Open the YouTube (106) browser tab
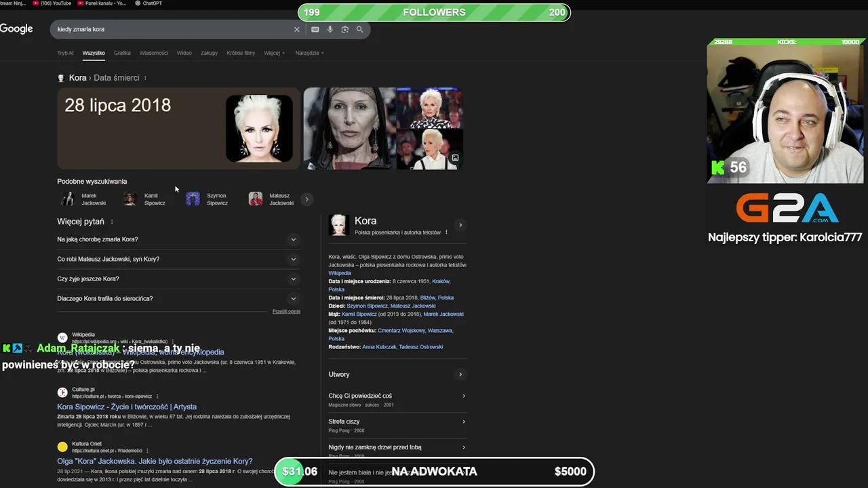Image resolution: width=868 pixels, height=488 pixels. (x=52, y=3)
